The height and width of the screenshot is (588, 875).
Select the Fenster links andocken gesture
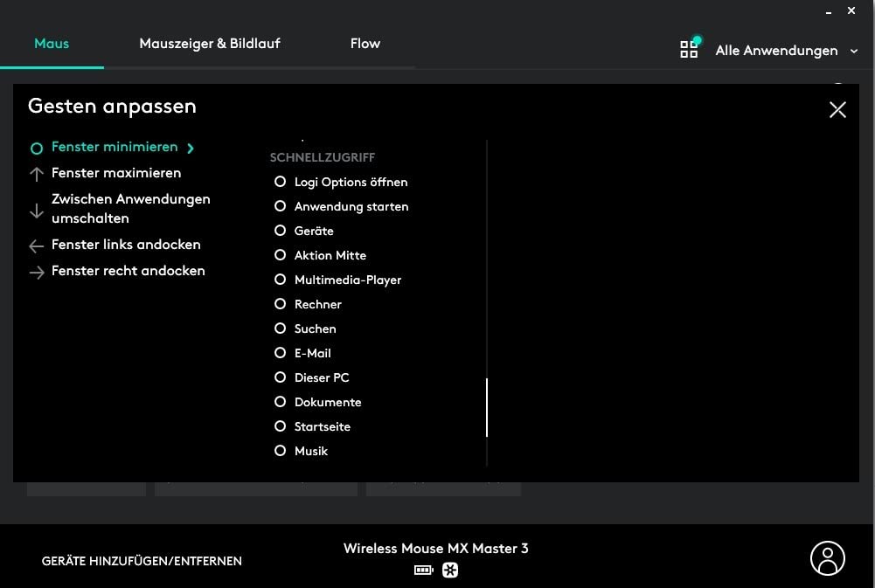point(126,245)
